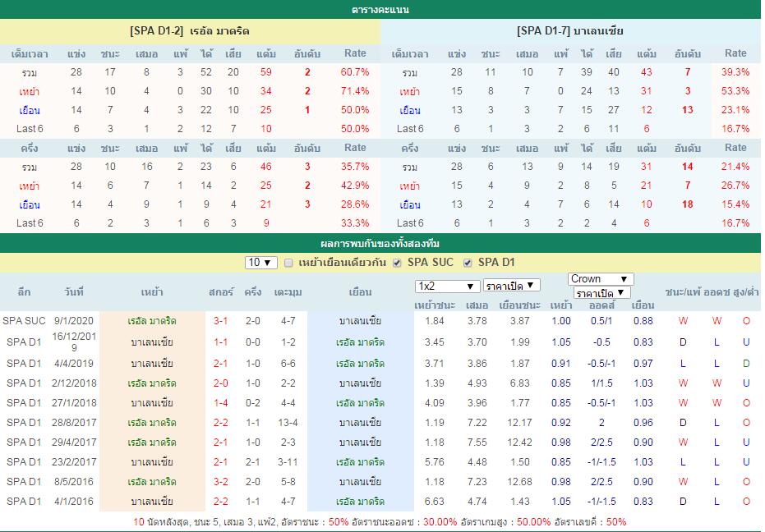Viewport: 765px width, 532px height.
Task: Open the ราคาเปิด dropdown below the Crown selector
Action: (x=601, y=293)
